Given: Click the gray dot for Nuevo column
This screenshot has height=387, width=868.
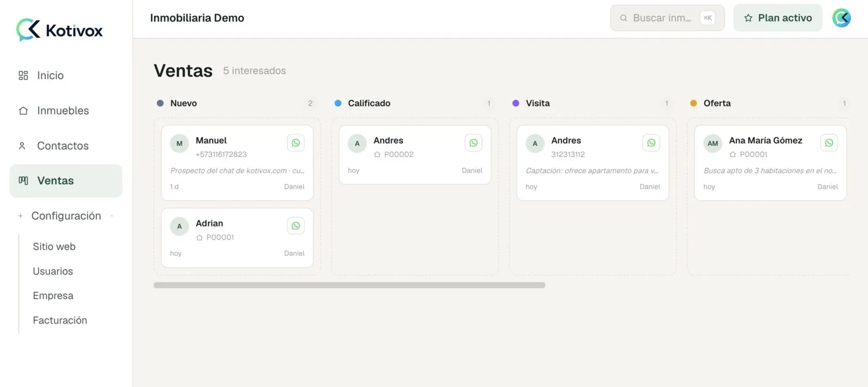Looking at the screenshot, I should (160, 103).
